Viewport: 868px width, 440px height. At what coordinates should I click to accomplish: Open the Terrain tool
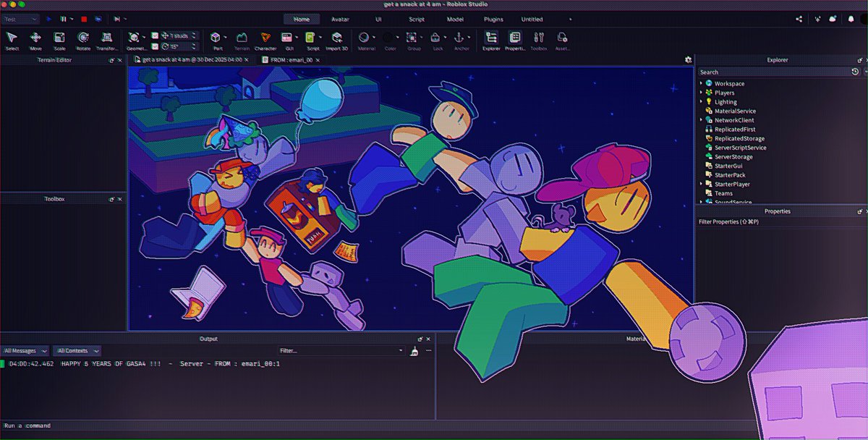tap(242, 40)
